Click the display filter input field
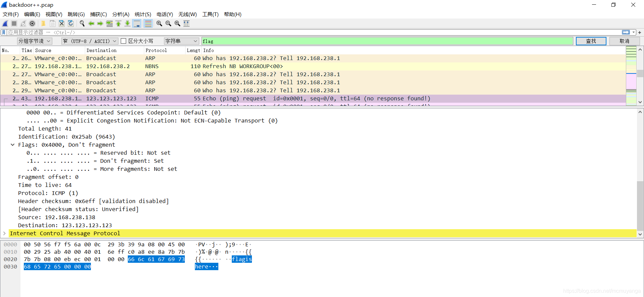Viewport: 644px width, 297px height. [x=314, y=32]
